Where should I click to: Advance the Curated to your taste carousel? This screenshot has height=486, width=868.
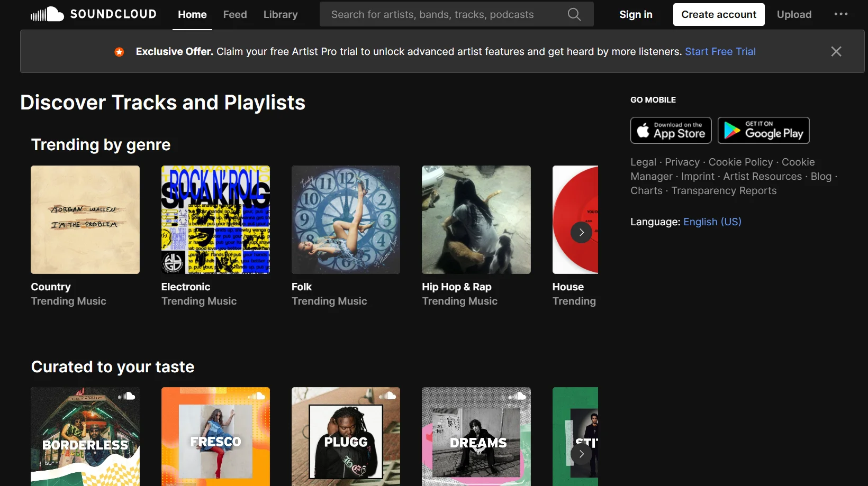(x=581, y=454)
